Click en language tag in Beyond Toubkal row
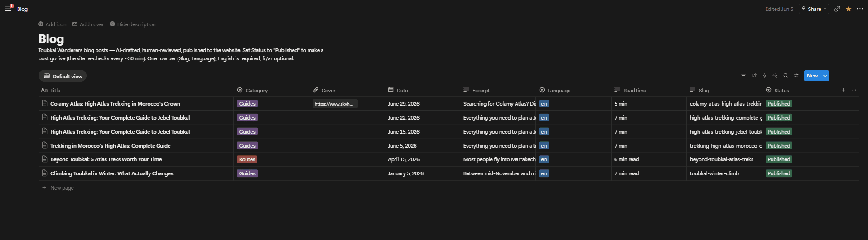The image size is (868, 240). click(x=544, y=159)
